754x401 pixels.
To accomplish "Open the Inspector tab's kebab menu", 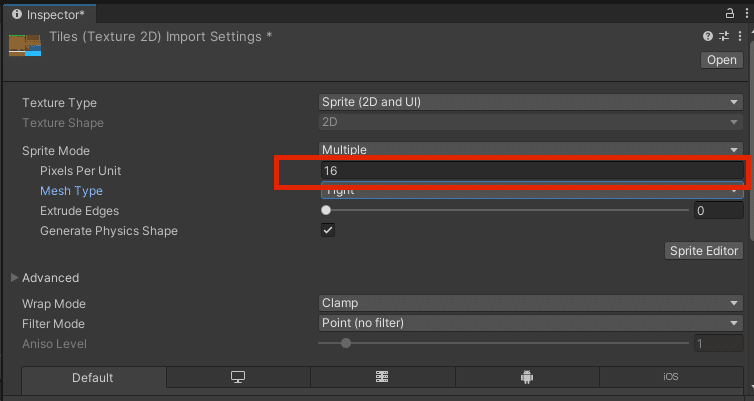I will 747,13.
